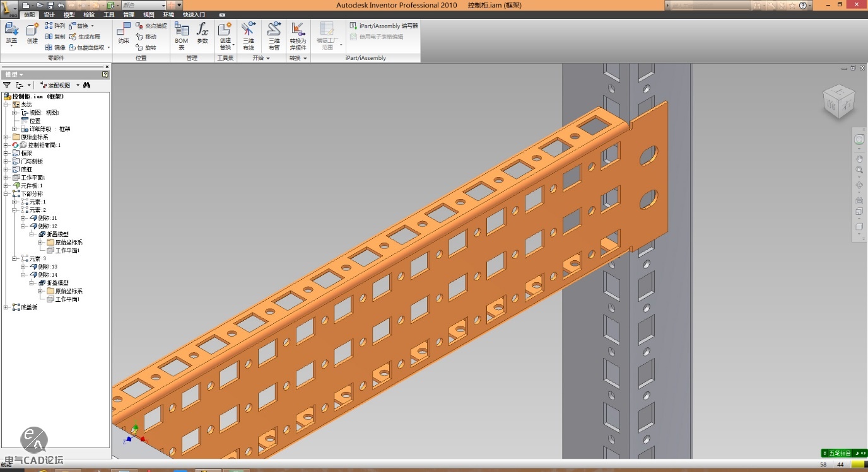Screen dimensions: 868x472
Task: Click the Open file icon in quick access toolbar
Action: coord(39,5)
